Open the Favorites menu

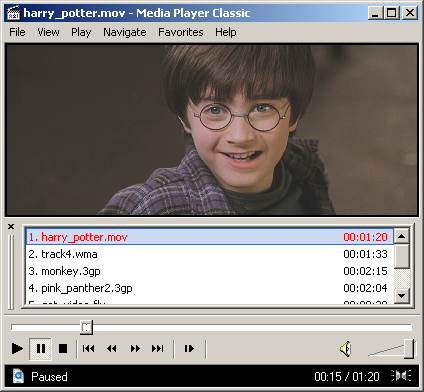(181, 32)
